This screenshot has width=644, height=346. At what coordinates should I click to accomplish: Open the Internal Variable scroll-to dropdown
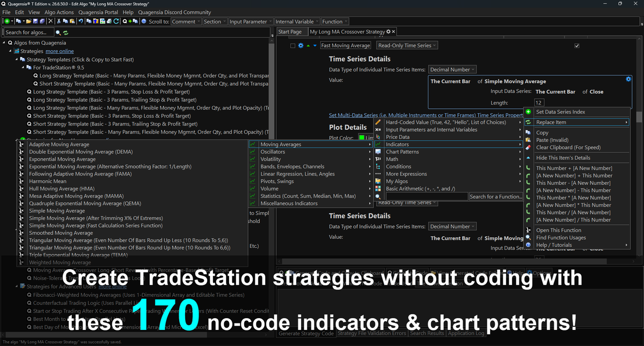[x=297, y=21]
